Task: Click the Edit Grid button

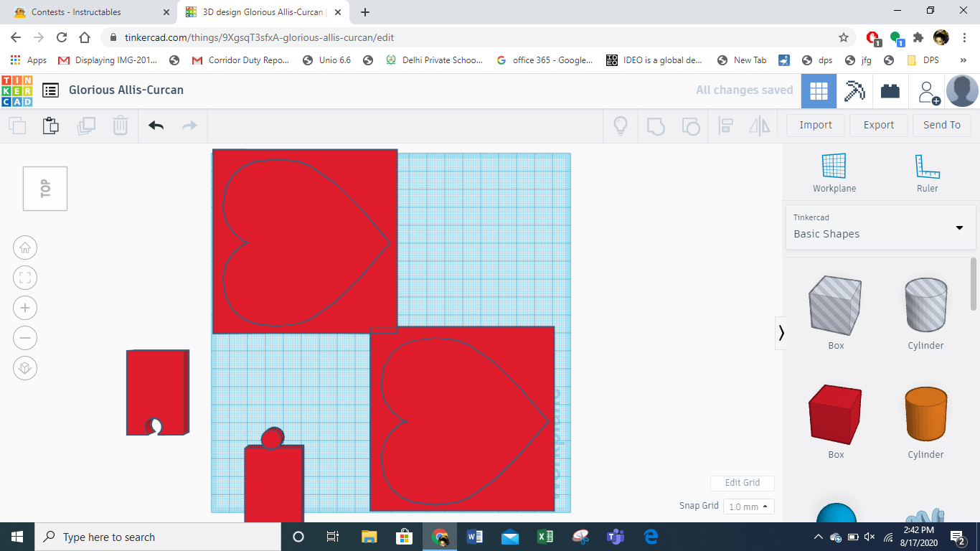Action: click(x=743, y=483)
